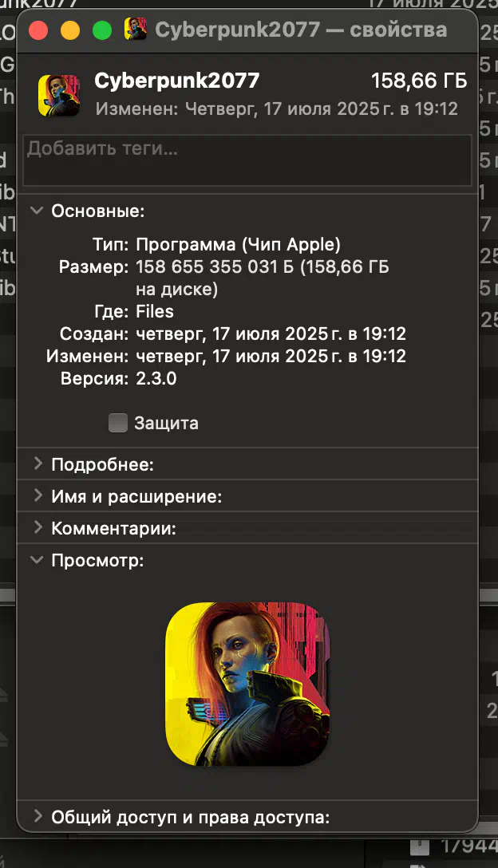Close the info window with red button
This screenshot has width=498, height=868.
coord(38,30)
